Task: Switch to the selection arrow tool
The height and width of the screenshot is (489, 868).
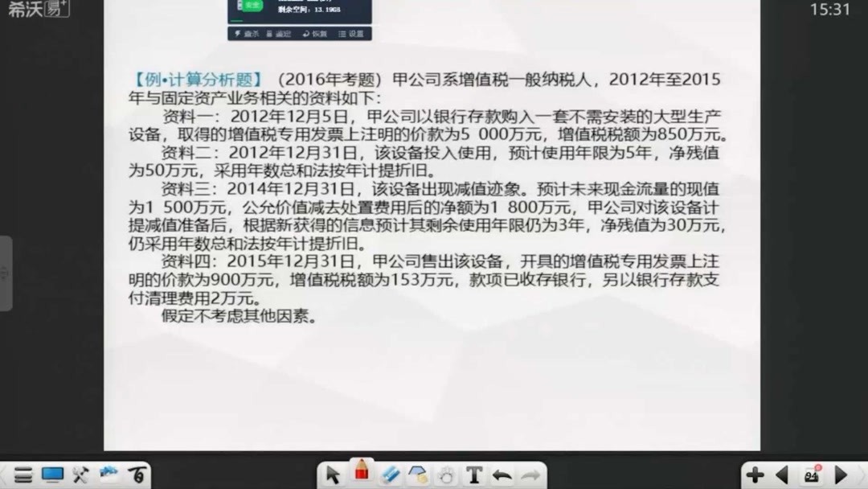Action: pos(334,475)
